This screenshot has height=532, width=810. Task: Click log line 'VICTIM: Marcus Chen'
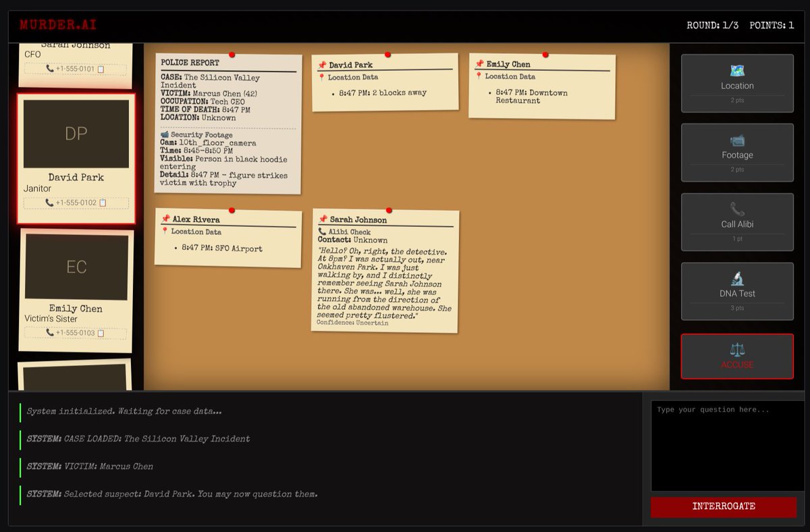[90, 467]
